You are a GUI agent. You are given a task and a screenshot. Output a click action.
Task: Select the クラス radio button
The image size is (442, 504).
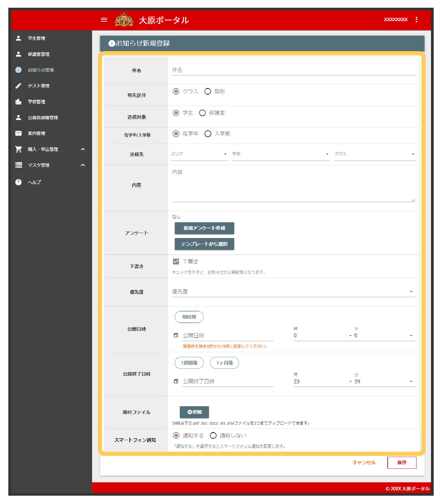176,91
